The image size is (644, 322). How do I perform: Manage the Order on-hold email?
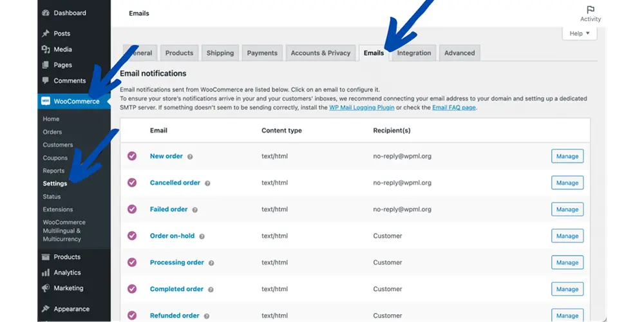click(567, 236)
